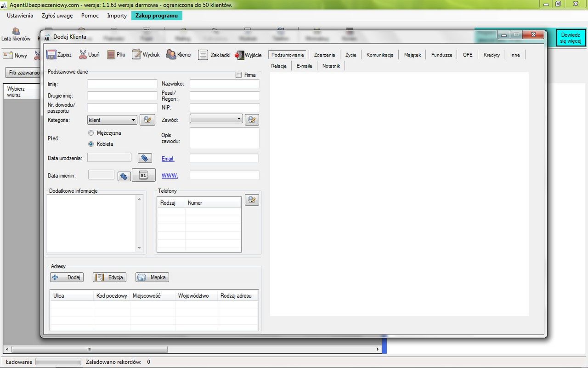Edit phones button beside Telefony table
Viewport: 588px width, 368px height.
click(x=252, y=200)
